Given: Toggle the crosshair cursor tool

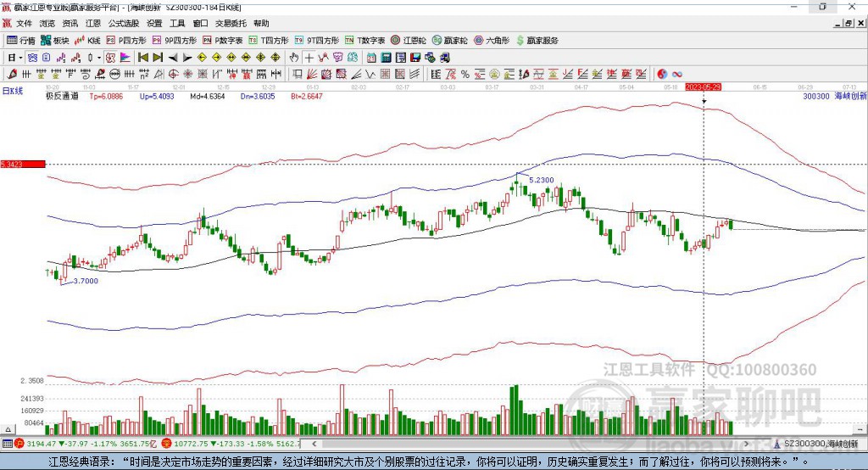Looking at the screenshot, I should [x=309, y=57].
